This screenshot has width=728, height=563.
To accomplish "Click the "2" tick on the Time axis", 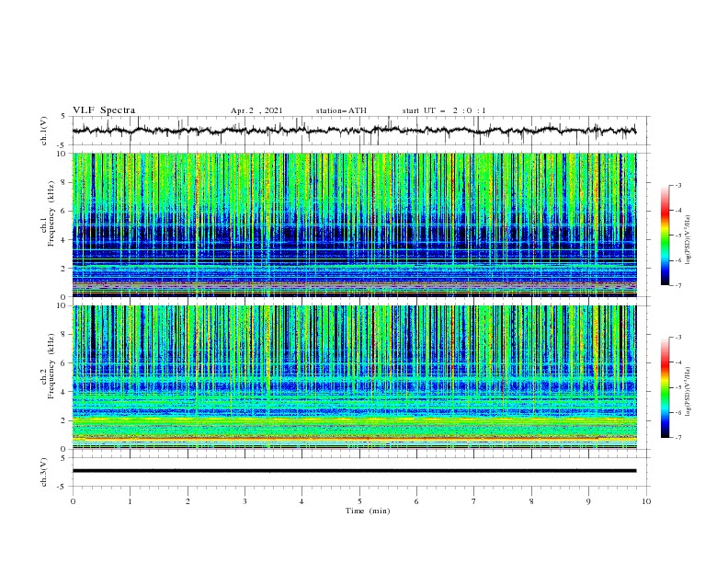I will [x=188, y=501].
